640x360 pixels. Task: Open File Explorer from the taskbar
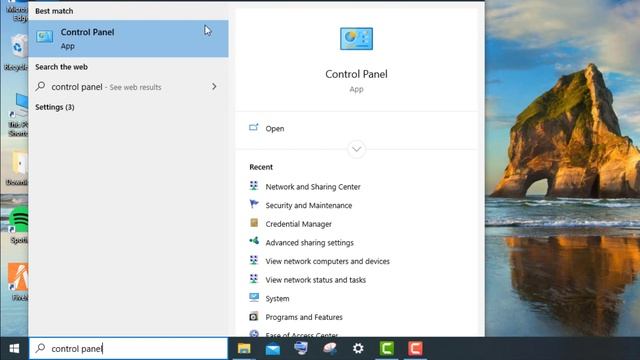click(244, 348)
